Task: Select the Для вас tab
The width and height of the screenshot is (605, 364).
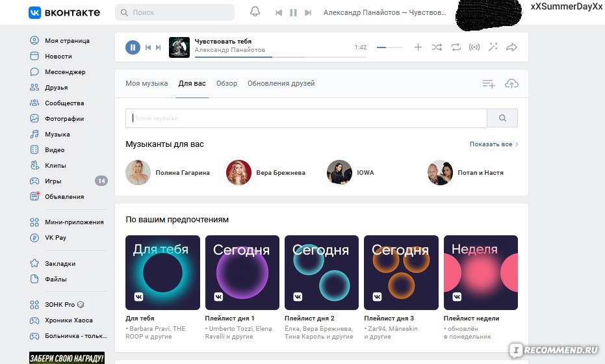Action: pyautogui.click(x=192, y=83)
